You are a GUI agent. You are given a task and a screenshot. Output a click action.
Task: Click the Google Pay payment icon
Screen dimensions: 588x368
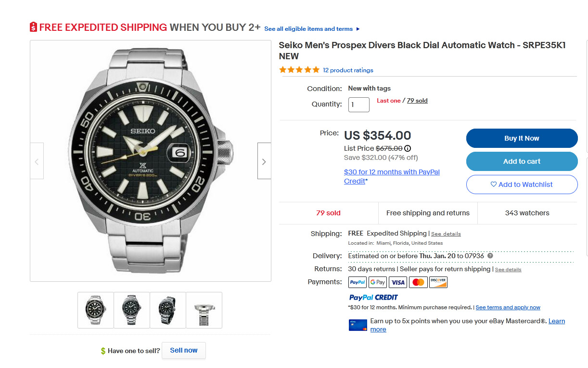point(378,282)
